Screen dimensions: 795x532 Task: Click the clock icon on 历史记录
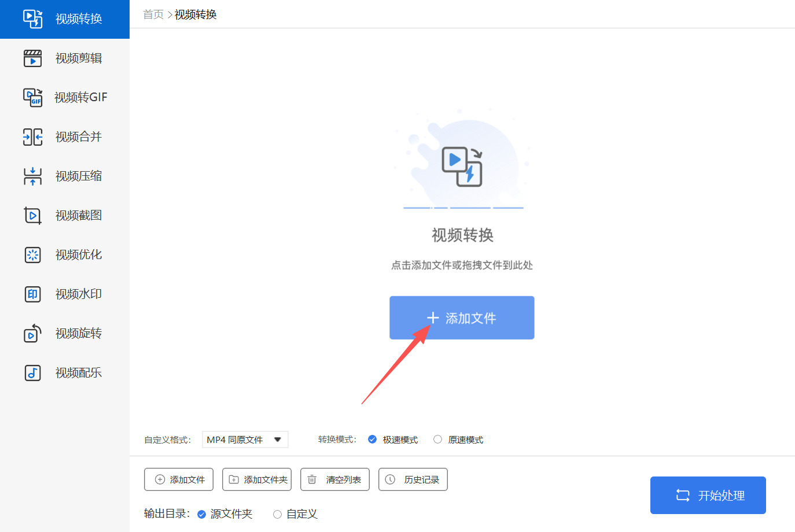[390, 479]
